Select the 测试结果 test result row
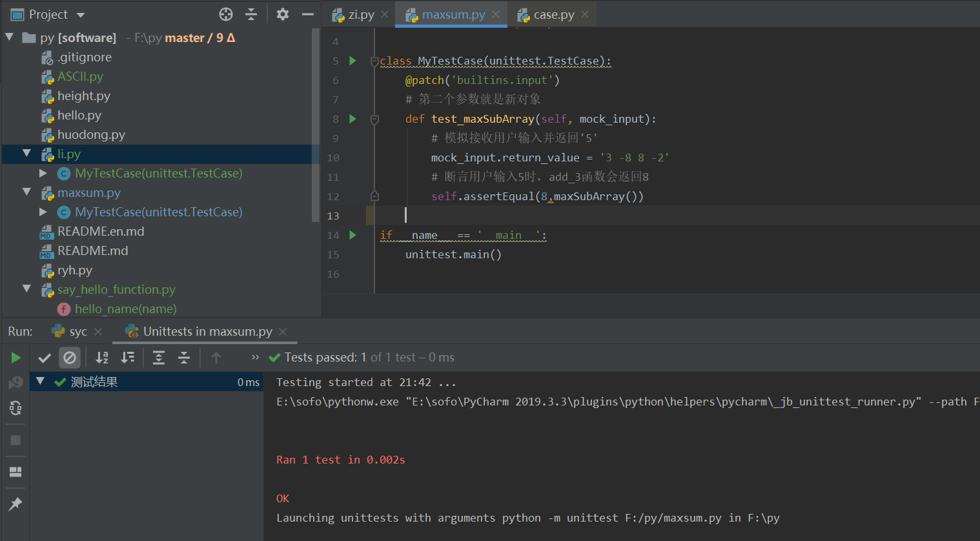Screen dimensions: 980x541 pyautogui.click(x=94, y=382)
